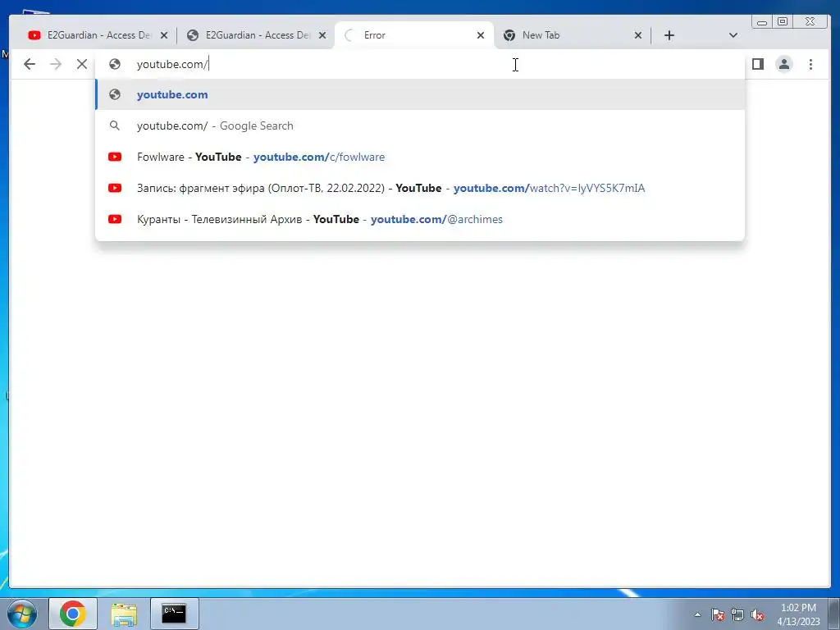The image size is (840, 630).
Task: Click the globe icon in the address bar
Action: [x=115, y=64]
